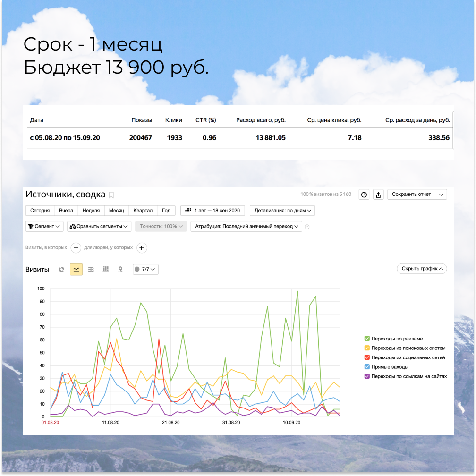The image size is (476, 476).
Task: Click the Ср. цена клика, руб. header
Action: click(x=334, y=120)
